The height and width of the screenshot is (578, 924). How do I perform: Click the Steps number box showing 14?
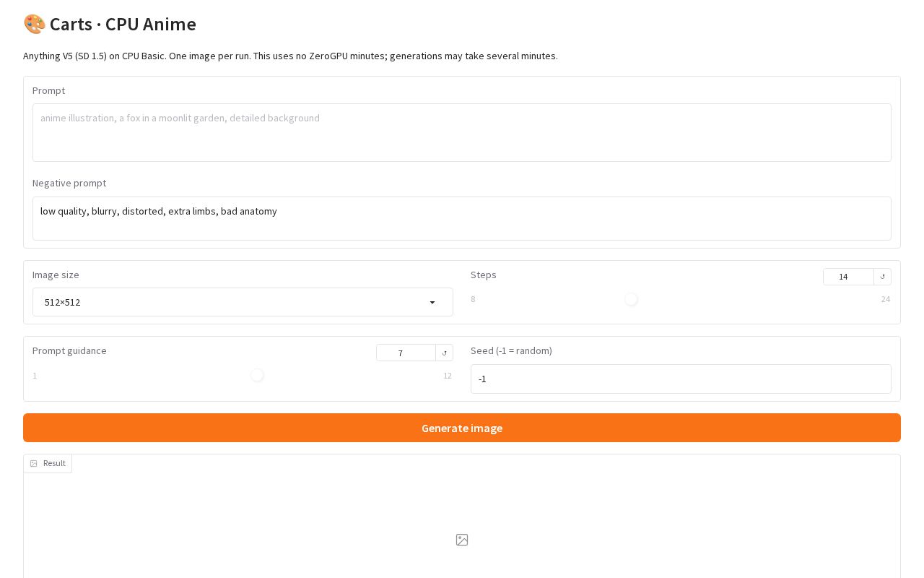click(848, 277)
